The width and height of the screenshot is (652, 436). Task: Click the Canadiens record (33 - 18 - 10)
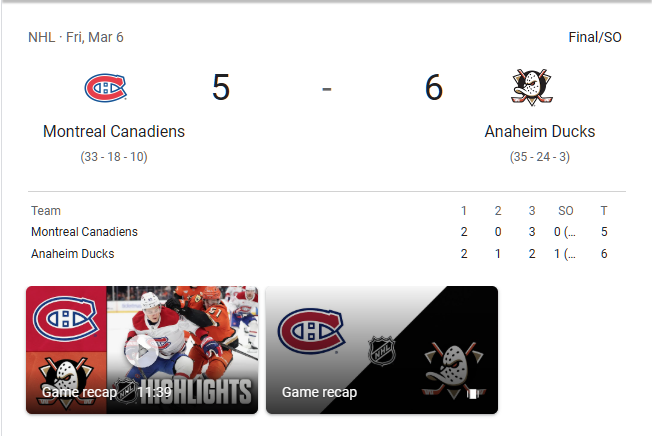pos(114,157)
